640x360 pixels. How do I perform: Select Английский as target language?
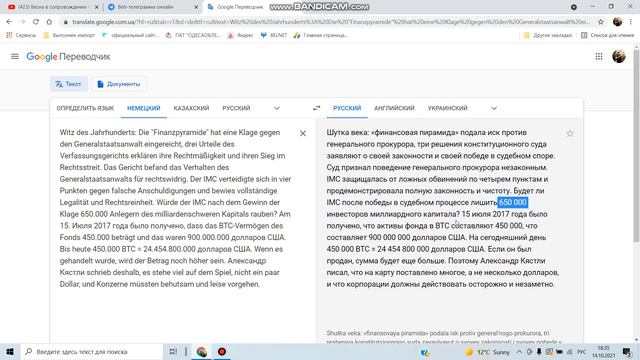point(394,108)
